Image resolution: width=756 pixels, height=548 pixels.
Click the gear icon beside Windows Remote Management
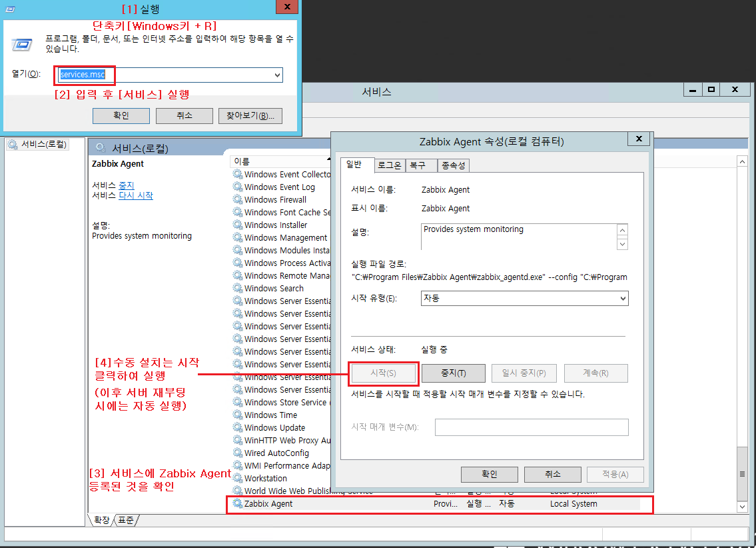(x=238, y=275)
